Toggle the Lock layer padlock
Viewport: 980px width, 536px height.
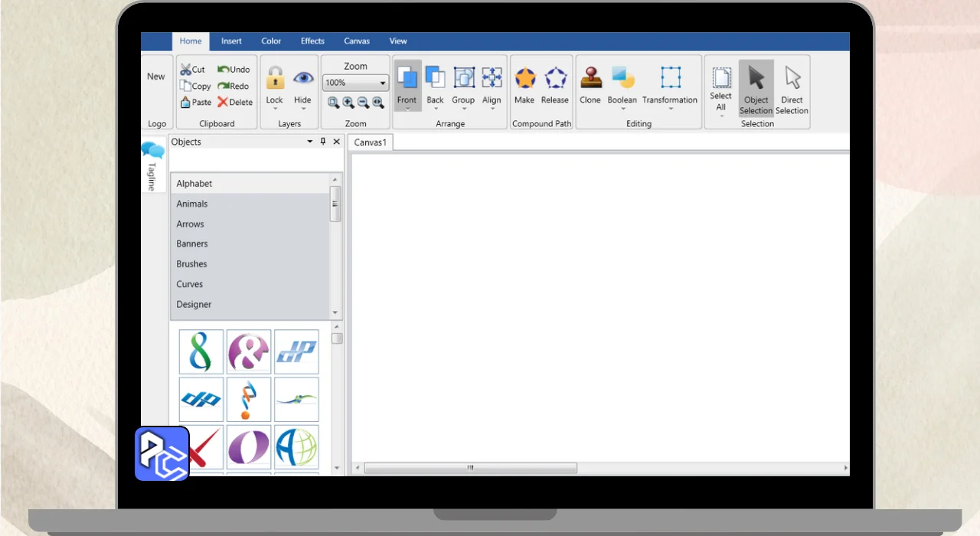(275, 79)
